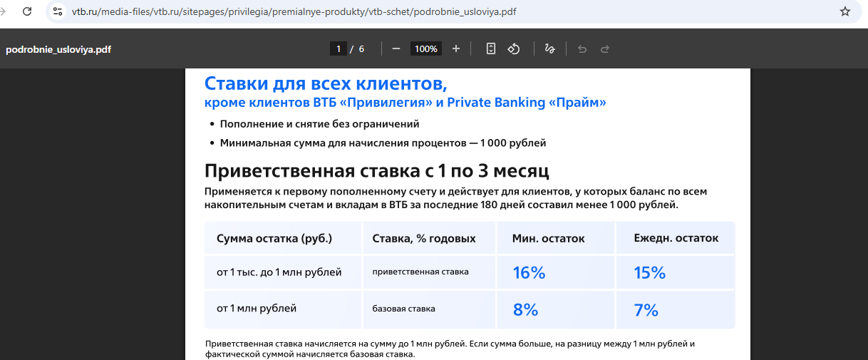Click the fit to page icon
This screenshot has height=360, width=868.
point(491,48)
